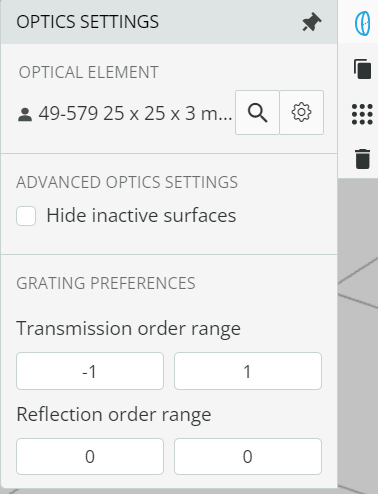Click the gray 3D canvas area below the trash icon
Image resolution: width=378 pixels, height=494 pixels.
358,333
